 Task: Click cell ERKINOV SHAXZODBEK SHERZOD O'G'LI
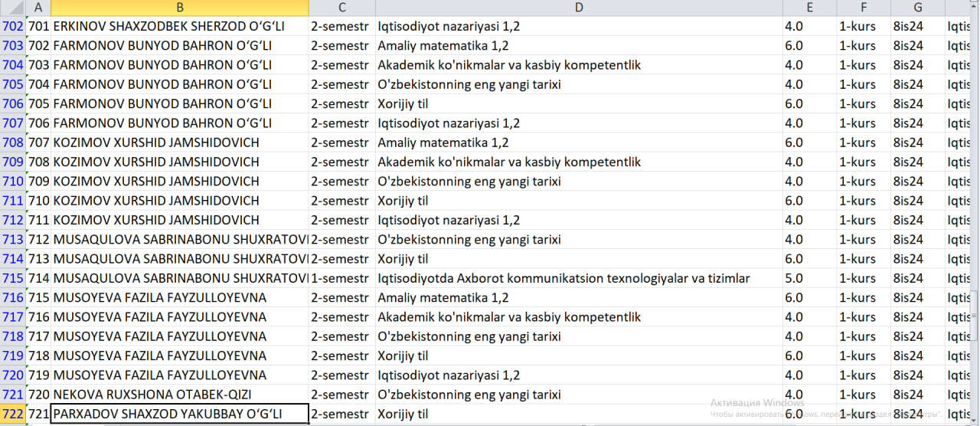(x=180, y=26)
